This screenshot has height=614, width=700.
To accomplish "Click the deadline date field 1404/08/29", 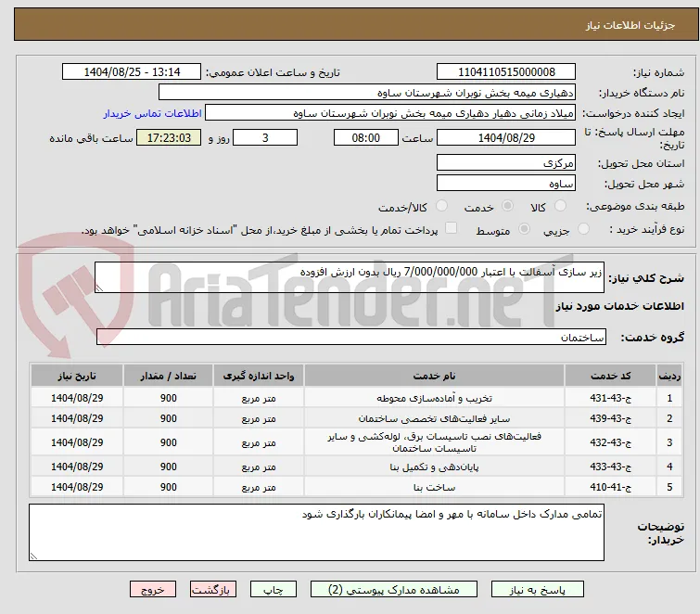I will click(x=506, y=137).
